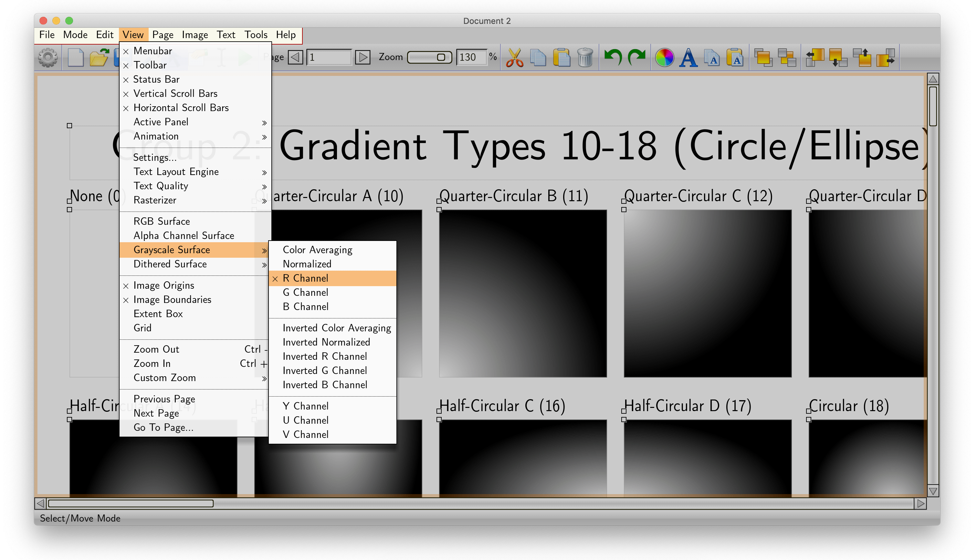Select G Channel grayscale mode
This screenshot has width=977, height=560.
(x=333, y=293)
